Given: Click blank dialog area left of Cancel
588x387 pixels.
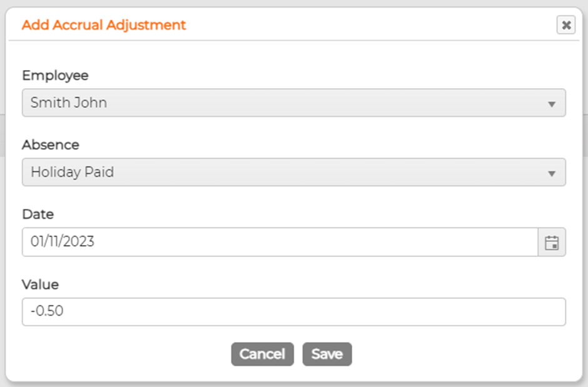Looking at the screenshot, I should pyautogui.click(x=125, y=354).
